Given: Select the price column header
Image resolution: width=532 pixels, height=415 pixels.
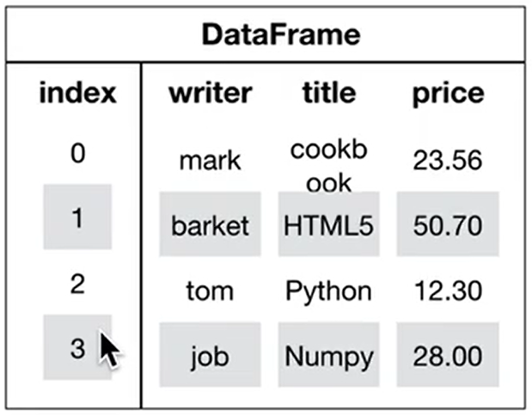Looking at the screenshot, I should [x=448, y=94].
